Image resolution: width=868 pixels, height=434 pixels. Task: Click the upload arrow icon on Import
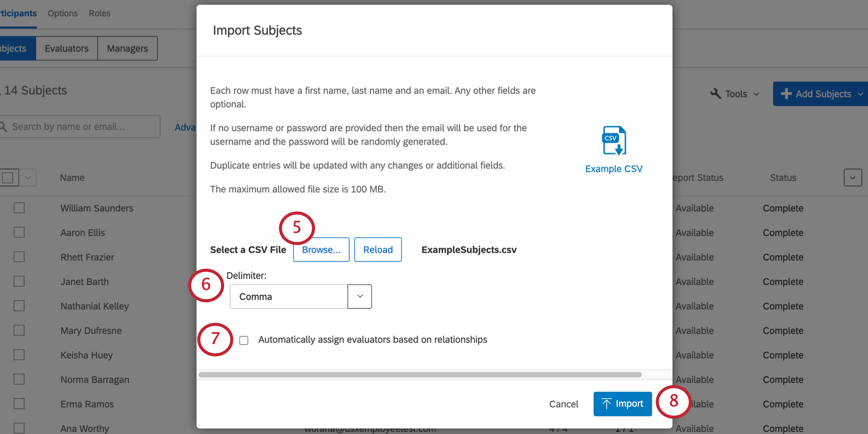(607, 404)
